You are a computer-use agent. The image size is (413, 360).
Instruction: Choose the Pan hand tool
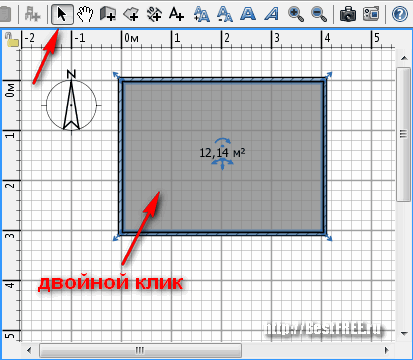tap(85, 15)
